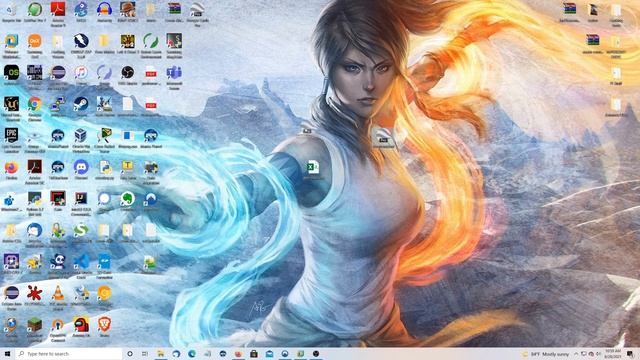
Task: Launch OBS Studio from the desktop
Action: tap(127, 75)
